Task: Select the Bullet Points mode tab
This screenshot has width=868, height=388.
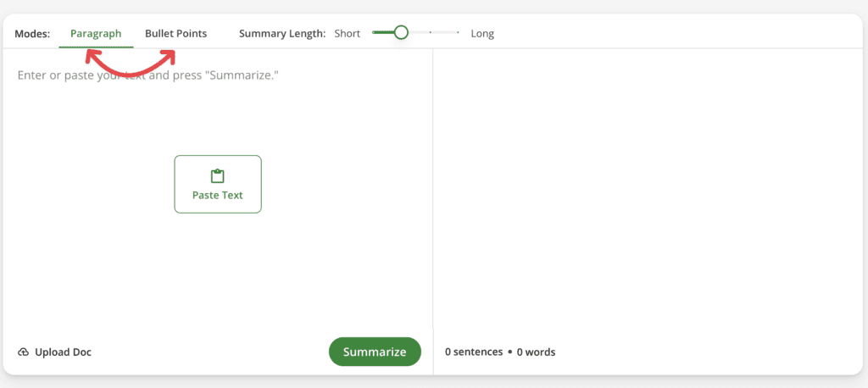Action: [x=175, y=34]
